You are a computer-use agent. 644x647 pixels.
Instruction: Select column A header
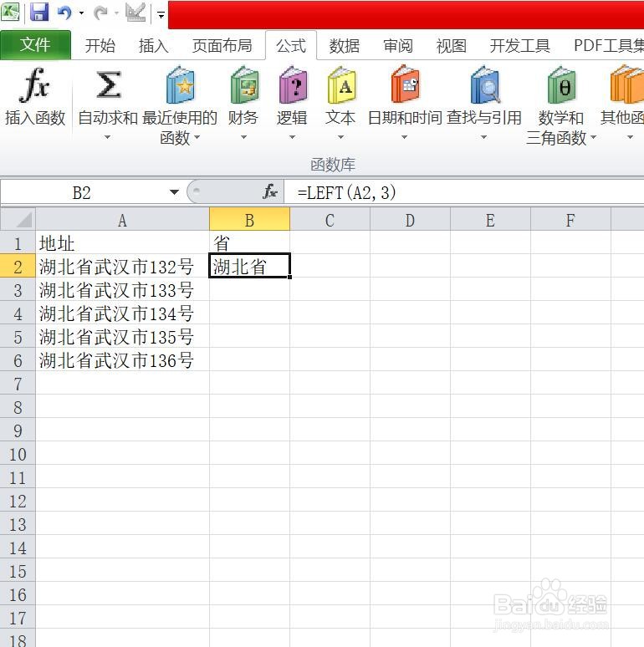click(122, 220)
